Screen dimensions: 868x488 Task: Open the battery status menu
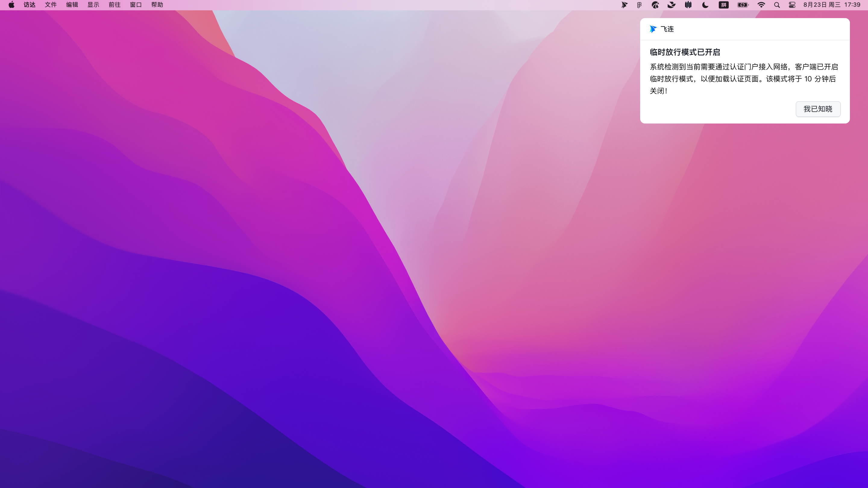click(x=743, y=5)
